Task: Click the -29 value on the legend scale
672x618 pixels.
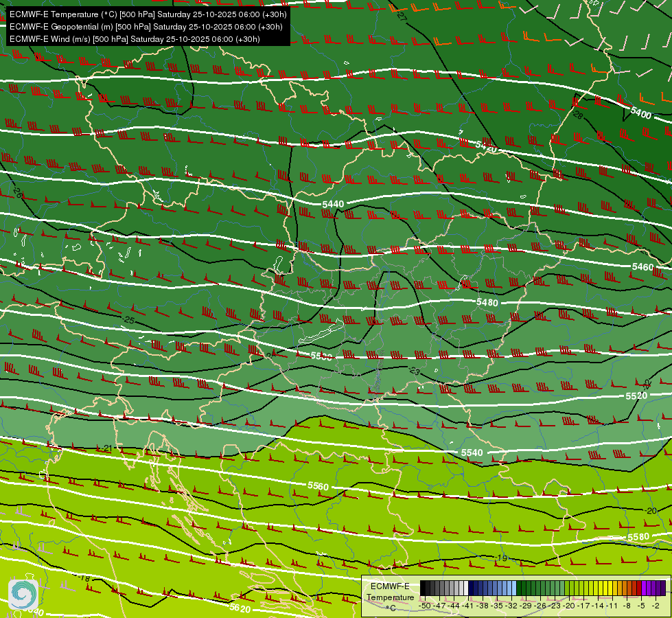Action: [526, 606]
